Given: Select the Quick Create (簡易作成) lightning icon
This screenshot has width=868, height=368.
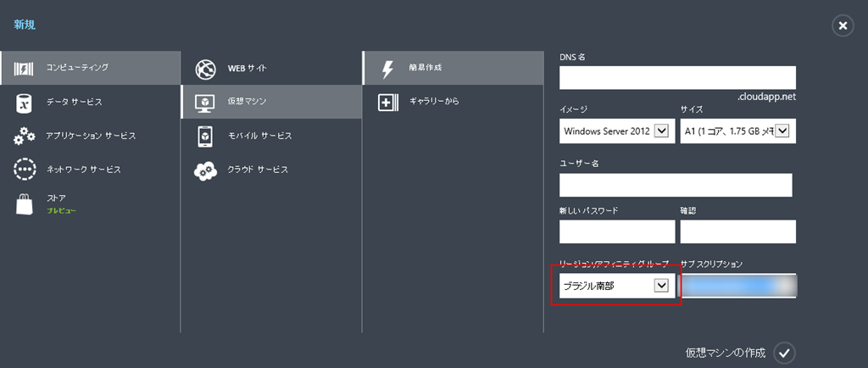Looking at the screenshot, I should click(387, 68).
